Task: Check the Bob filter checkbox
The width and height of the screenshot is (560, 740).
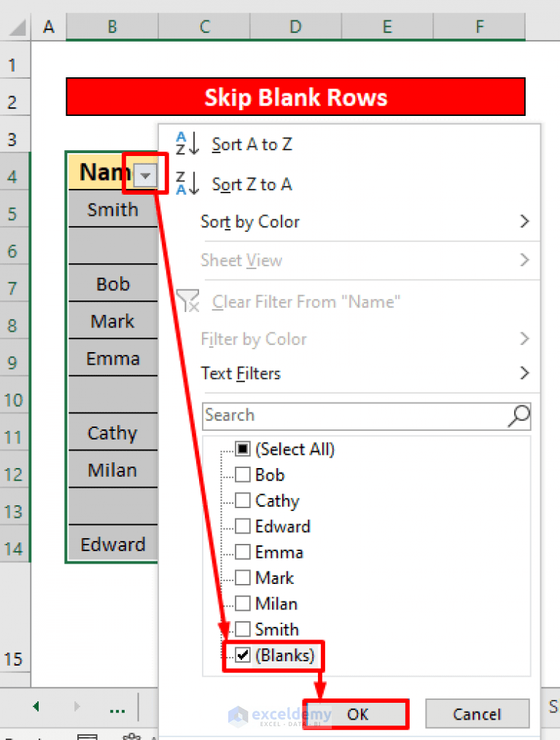Action: [243, 475]
